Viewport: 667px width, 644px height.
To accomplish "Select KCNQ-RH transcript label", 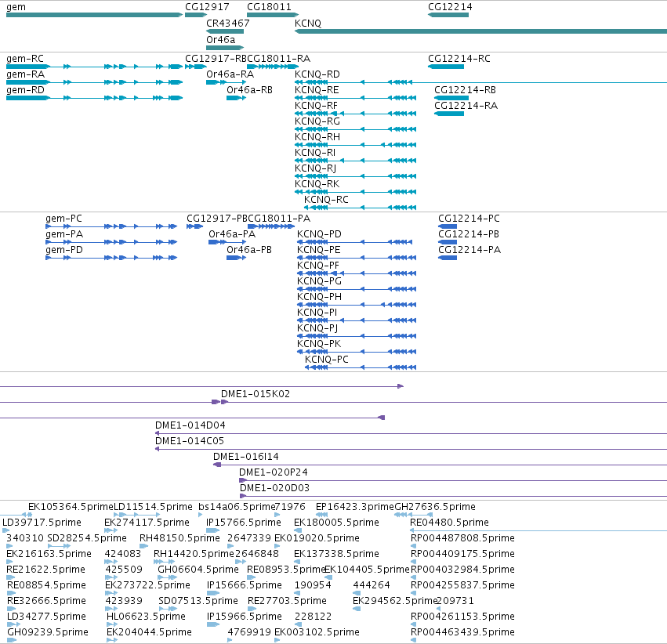I will click(317, 137).
